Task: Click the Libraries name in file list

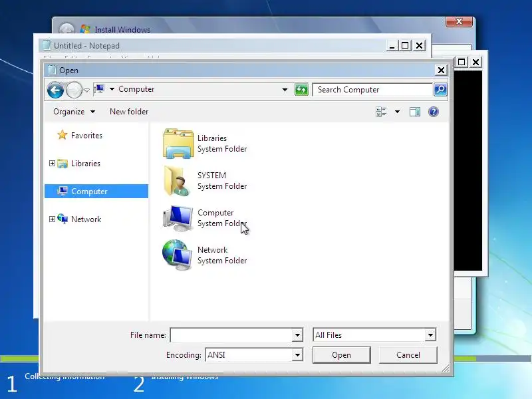Action: pyautogui.click(x=212, y=138)
